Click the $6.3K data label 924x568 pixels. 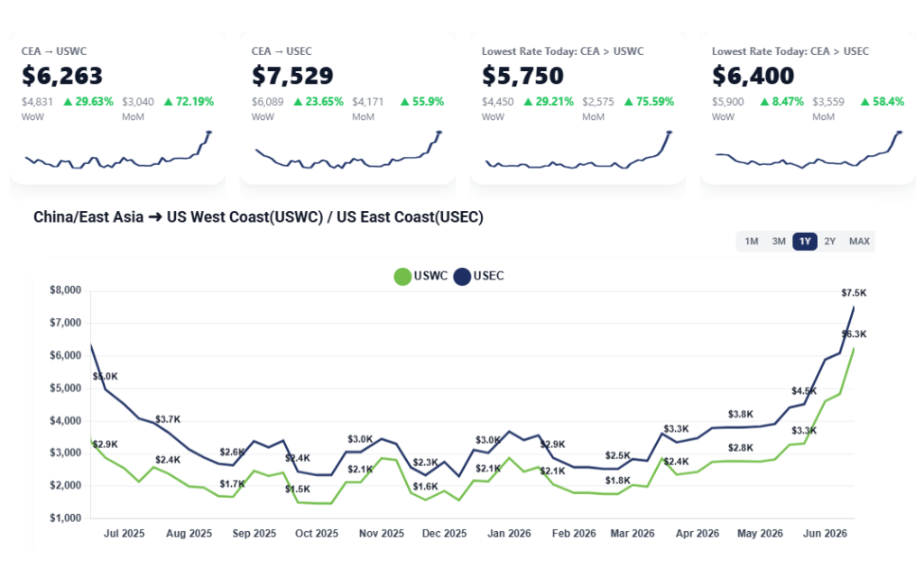pyautogui.click(x=854, y=334)
